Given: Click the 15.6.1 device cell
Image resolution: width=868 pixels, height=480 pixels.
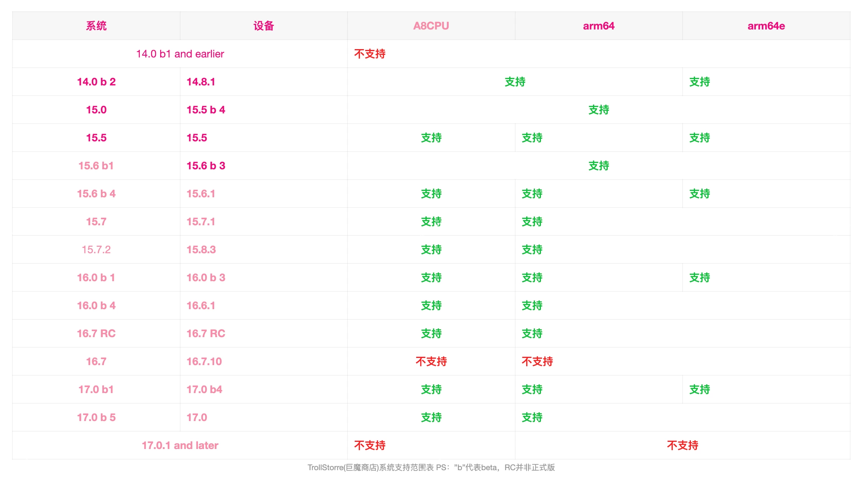Looking at the screenshot, I should point(202,194).
